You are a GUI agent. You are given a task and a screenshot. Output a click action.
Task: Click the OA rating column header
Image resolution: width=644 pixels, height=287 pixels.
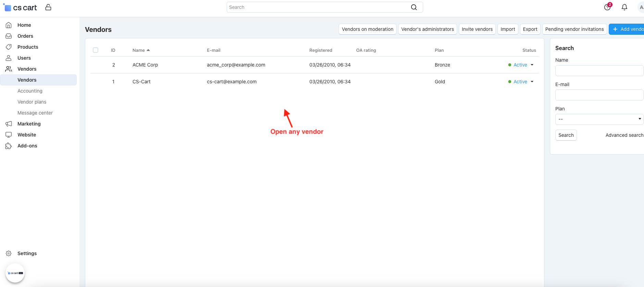click(x=366, y=50)
